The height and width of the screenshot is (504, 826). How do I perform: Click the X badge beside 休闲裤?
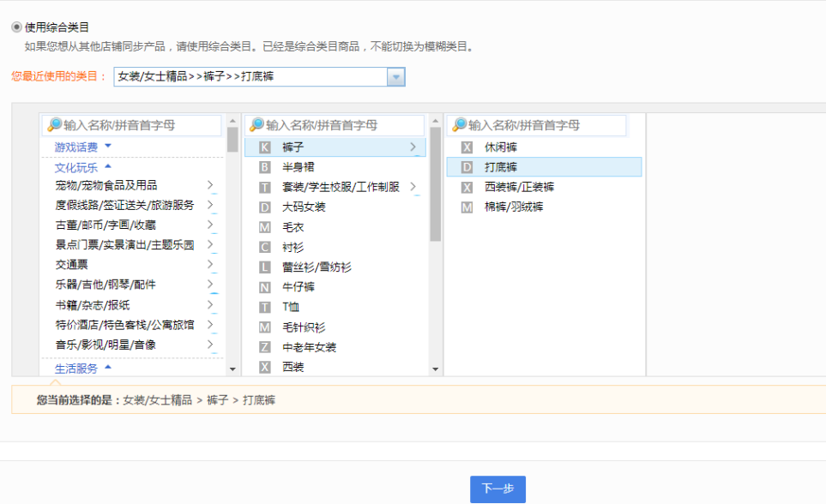pyautogui.click(x=467, y=147)
